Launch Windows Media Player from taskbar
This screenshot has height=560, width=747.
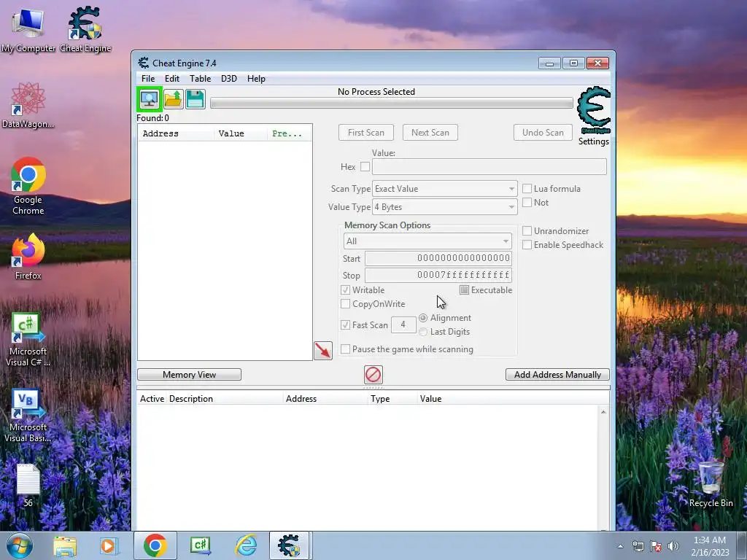pos(109,545)
